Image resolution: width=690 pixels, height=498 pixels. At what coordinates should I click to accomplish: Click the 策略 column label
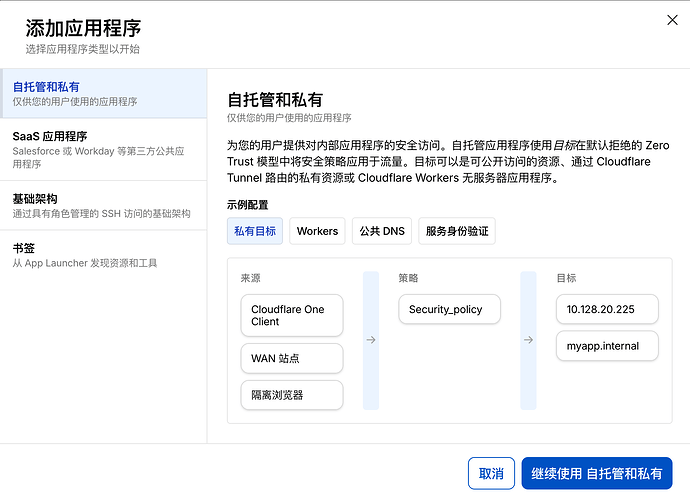[x=408, y=278]
